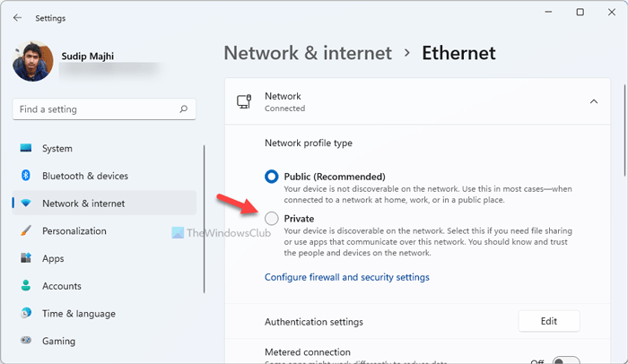
Task: Click the search magnifier icon
Action: click(184, 109)
